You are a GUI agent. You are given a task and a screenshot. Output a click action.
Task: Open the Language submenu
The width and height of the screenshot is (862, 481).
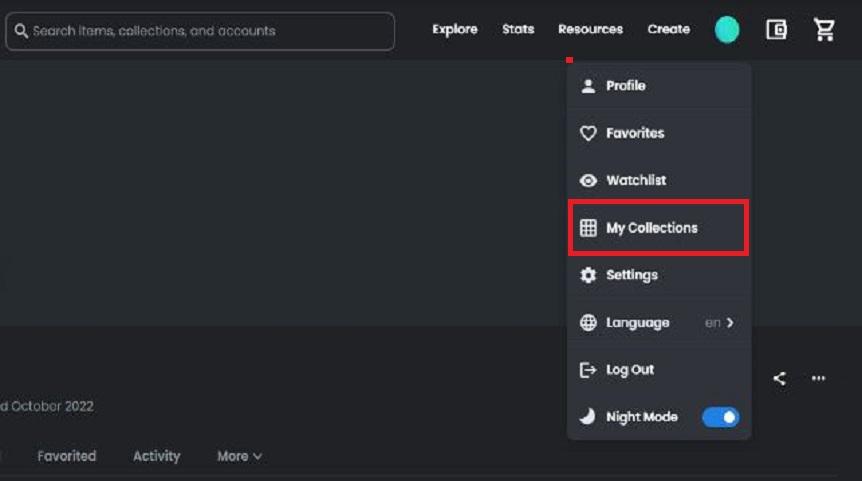pos(659,323)
